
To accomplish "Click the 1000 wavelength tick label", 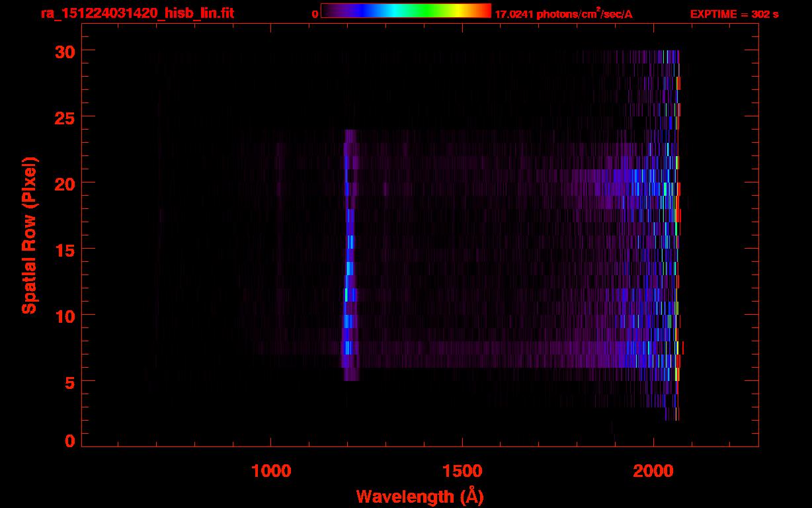I will [271, 471].
